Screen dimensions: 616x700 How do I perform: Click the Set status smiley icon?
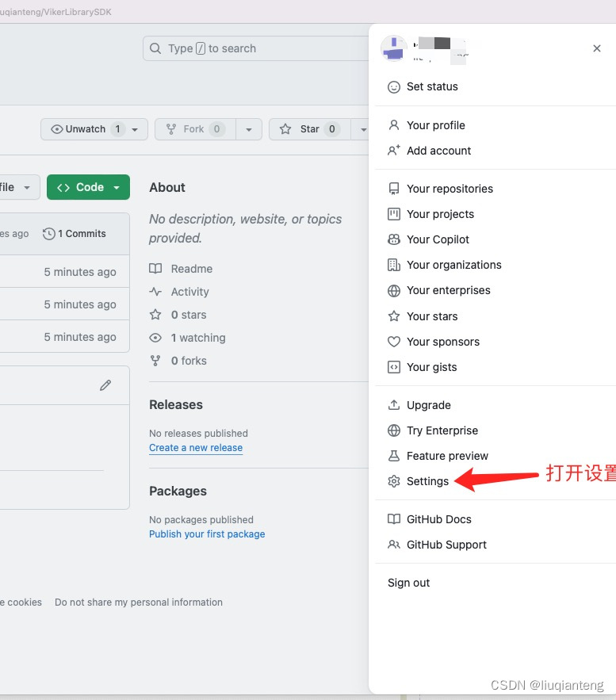tap(394, 86)
